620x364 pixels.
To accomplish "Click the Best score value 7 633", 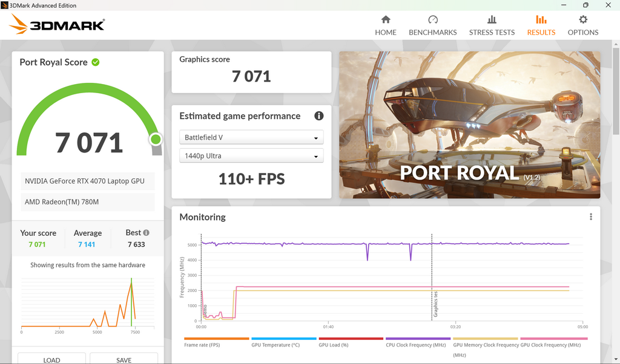I will [136, 244].
